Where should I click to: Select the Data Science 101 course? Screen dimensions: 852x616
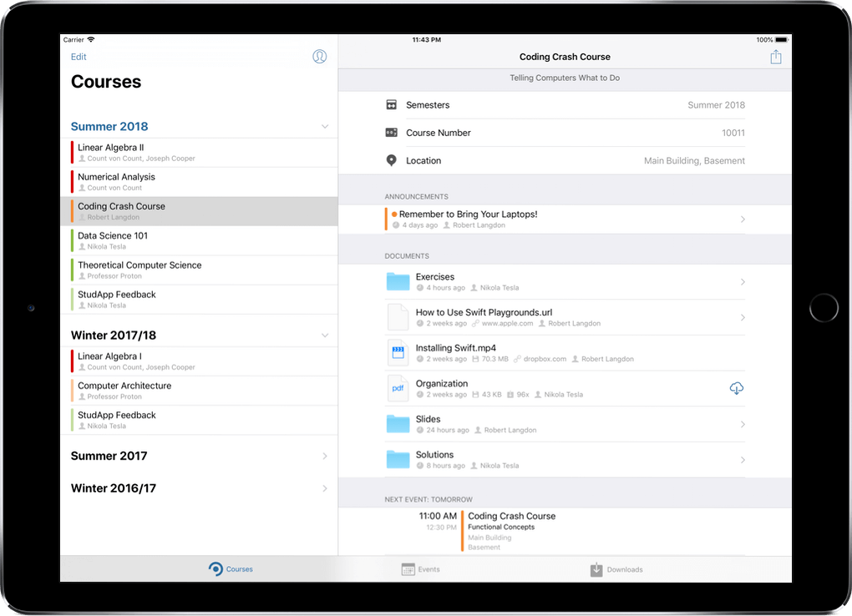(200, 240)
